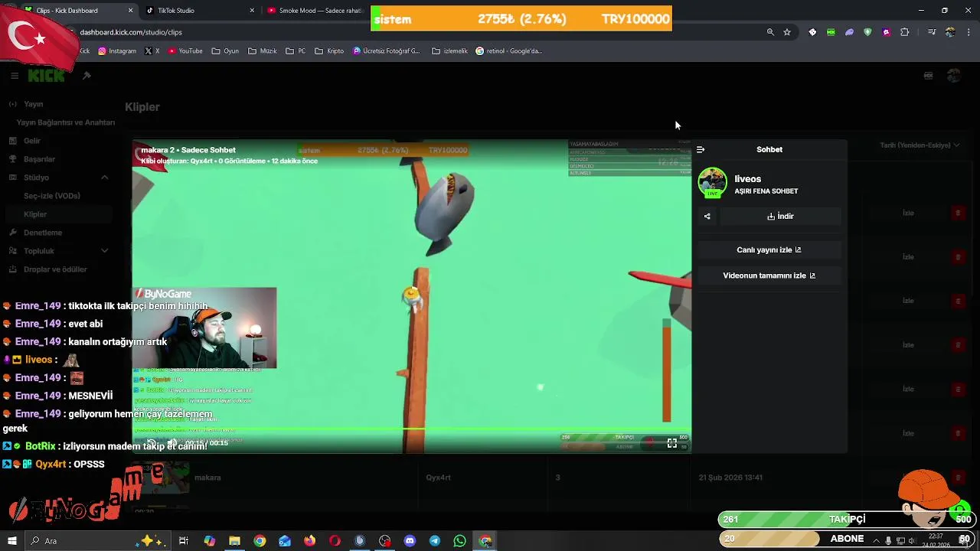Open the Extensions puzzle icon
The height and width of the screenshot is (551, 980).
[905, 32]
